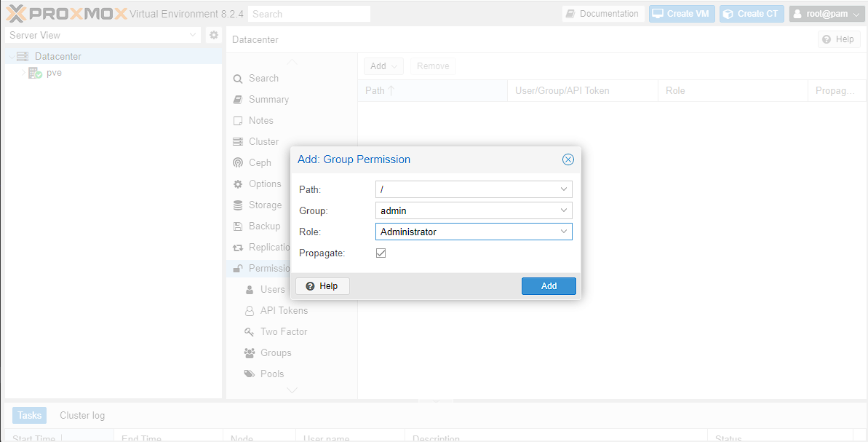Viewport: 868px width, 442px height.
Task: Select the Ceph icon in the sidebar
Action: (238, 162)
